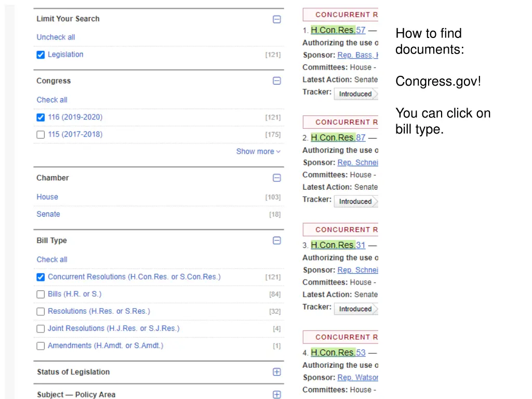Filter by House chamber
Image resolution: width=532 pixels, height=399 pixels.
[x=47, y=197]
